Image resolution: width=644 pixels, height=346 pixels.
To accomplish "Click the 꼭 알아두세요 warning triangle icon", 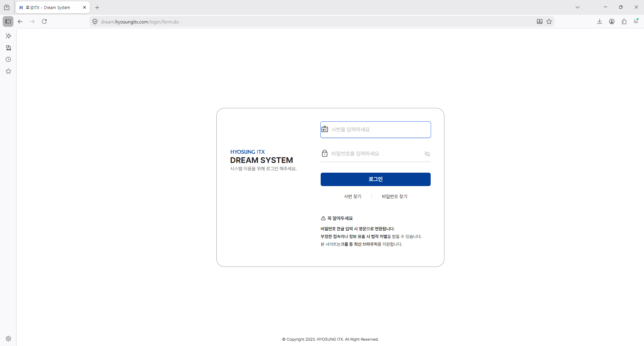I will click(x=323, y=218).
